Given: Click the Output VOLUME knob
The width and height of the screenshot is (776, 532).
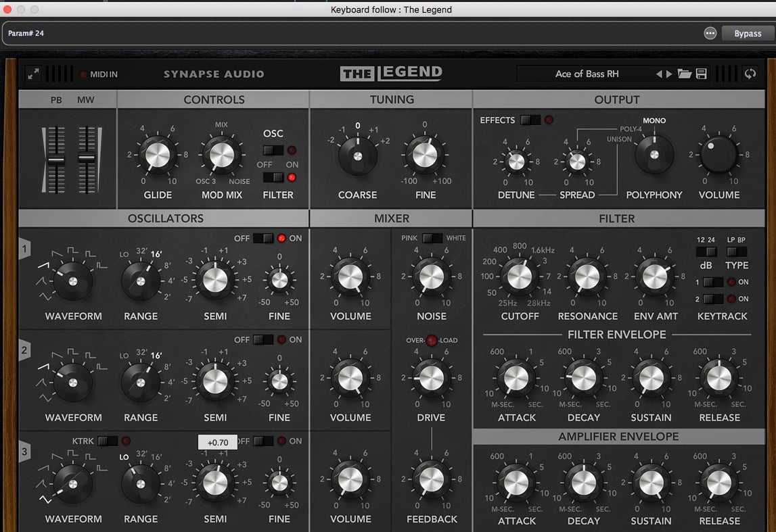Looking at the screenshot, I should coord(718,155).
